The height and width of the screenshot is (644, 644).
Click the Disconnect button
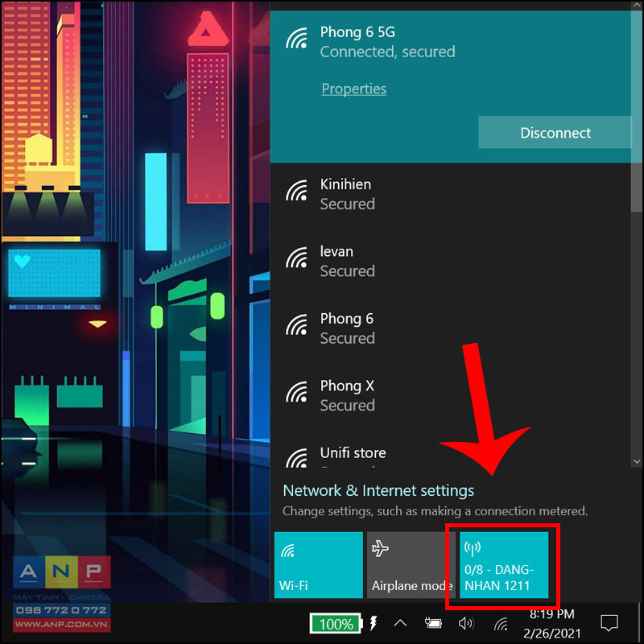(x=555, y=132)
